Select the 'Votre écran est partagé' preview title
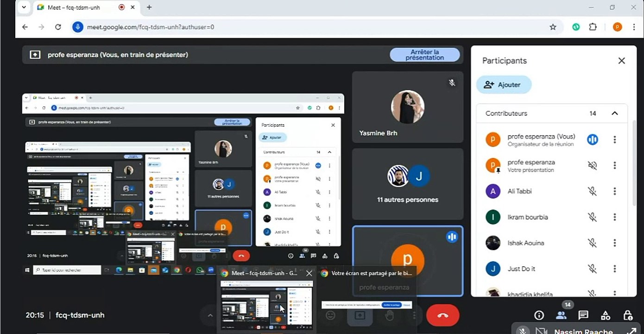The image size is (644, 334). click(372, 273)
